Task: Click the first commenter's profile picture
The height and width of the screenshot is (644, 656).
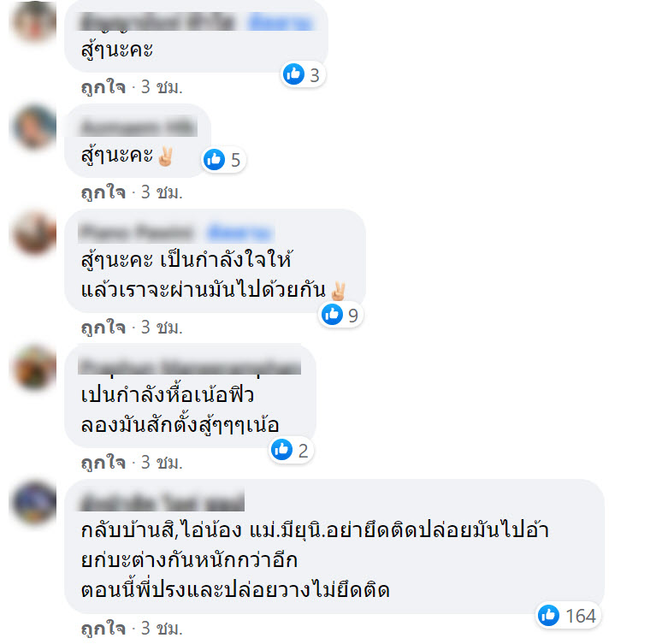Action: [35, 21]
